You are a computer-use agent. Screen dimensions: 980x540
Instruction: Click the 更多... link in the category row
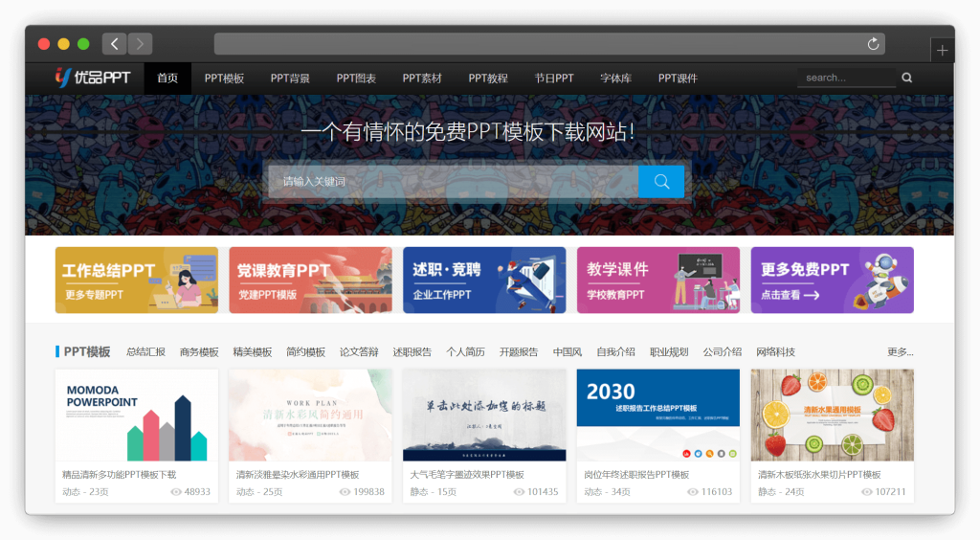click(900, 352)
